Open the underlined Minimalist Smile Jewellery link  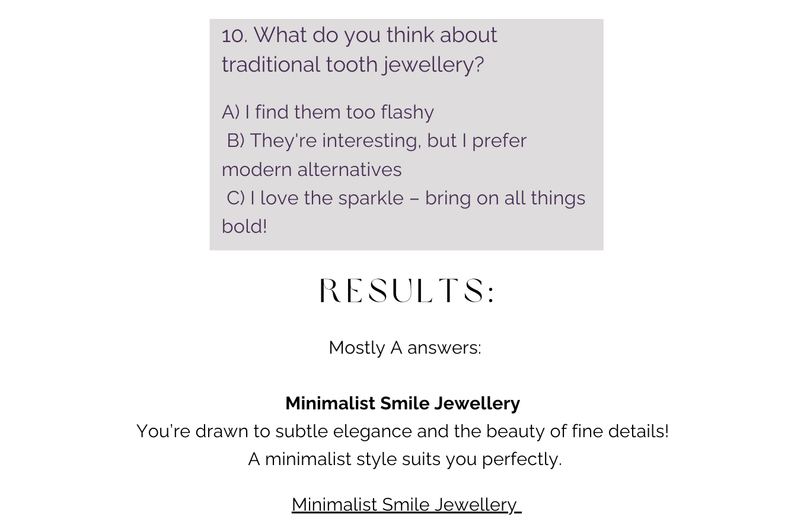(x=406, y=505)
